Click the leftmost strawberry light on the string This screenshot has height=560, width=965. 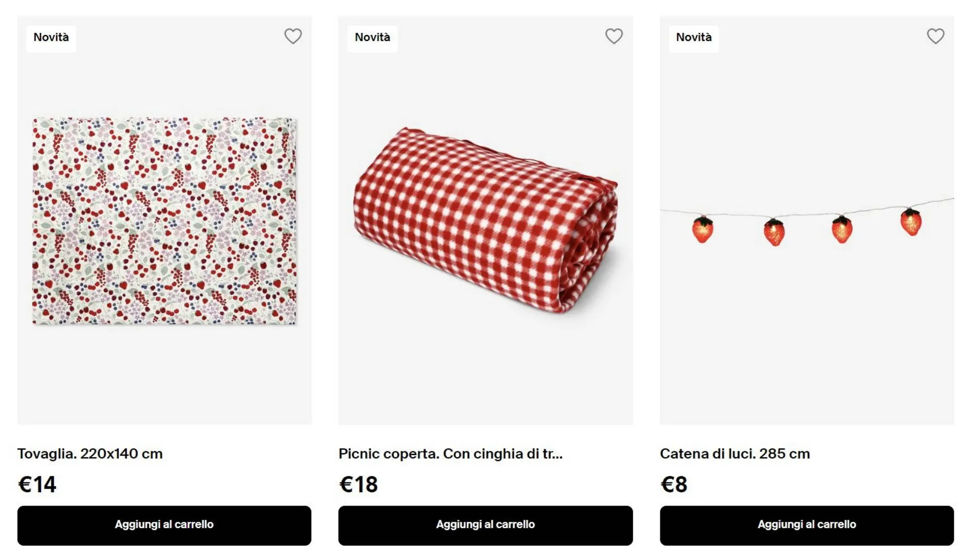(703, 230)
